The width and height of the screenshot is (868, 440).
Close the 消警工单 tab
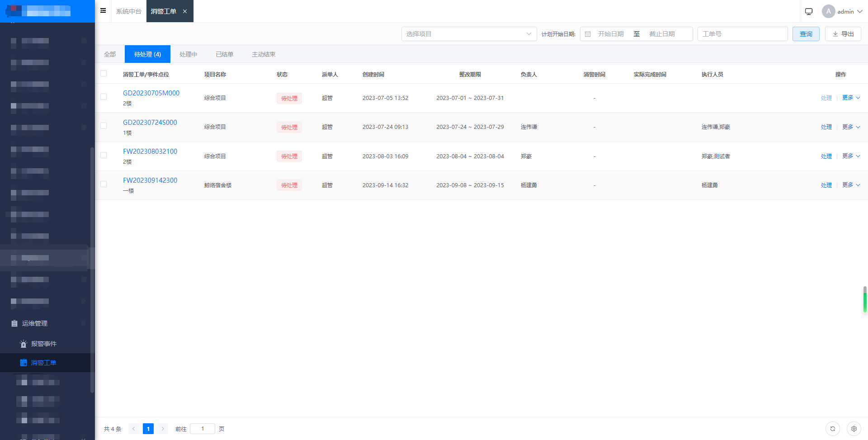(x=185, y=11)
